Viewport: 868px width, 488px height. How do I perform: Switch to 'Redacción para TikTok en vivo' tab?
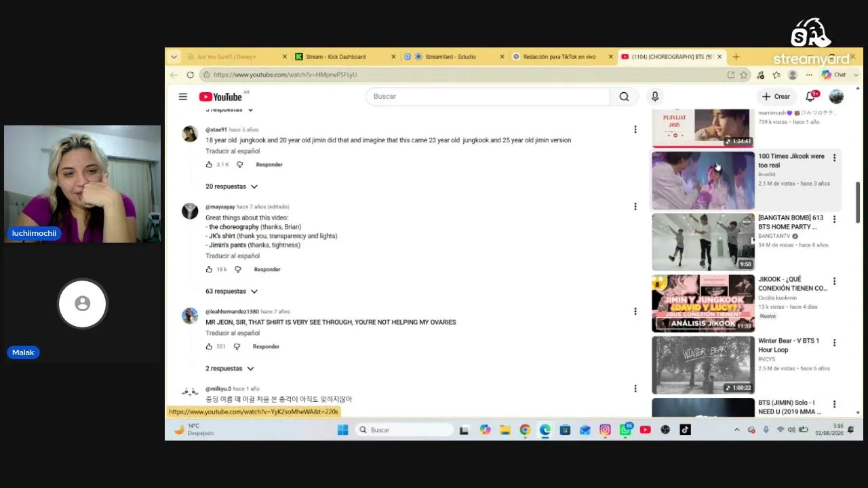pos(561,57)
